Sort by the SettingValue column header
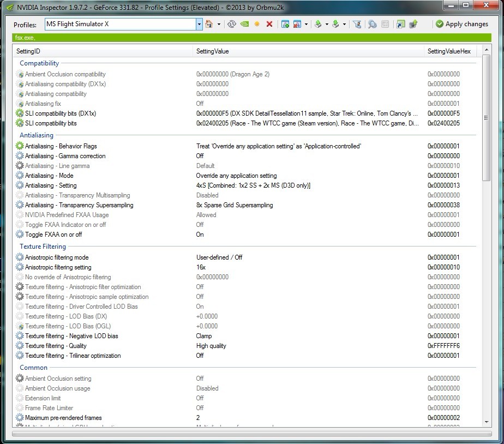The width and height of the screenshot is (504, 444). 308,51
